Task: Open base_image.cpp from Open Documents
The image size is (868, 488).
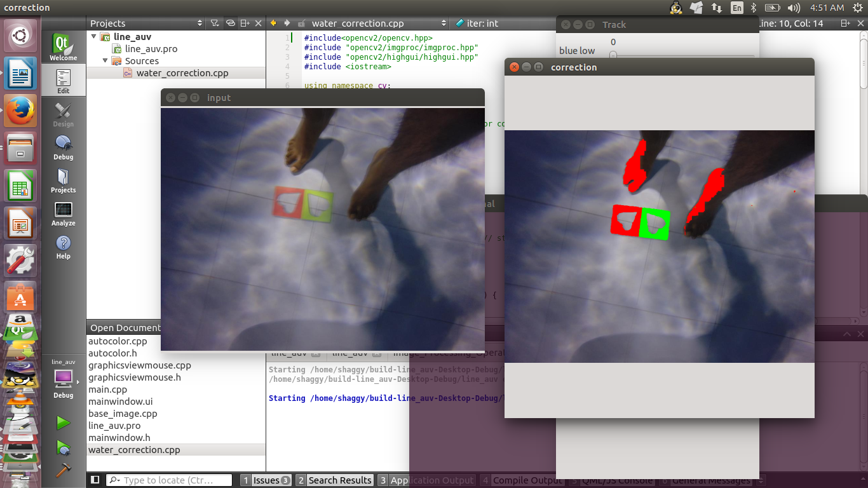Action: pyautogui.click(x=123, y=414)
